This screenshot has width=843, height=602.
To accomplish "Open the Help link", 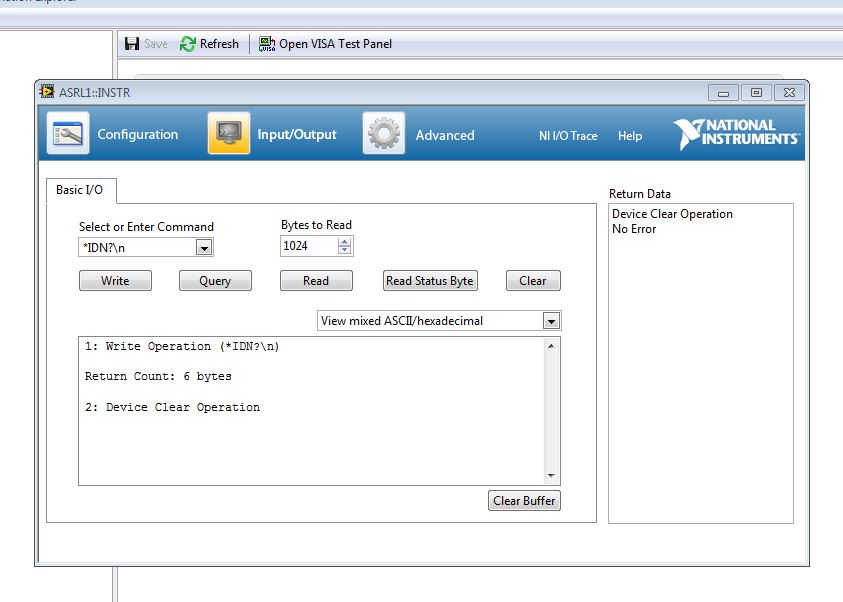I will pos(630,136).
